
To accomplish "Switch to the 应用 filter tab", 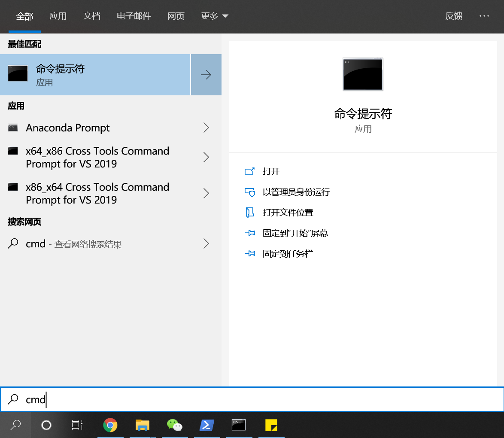I will (58, 16).
